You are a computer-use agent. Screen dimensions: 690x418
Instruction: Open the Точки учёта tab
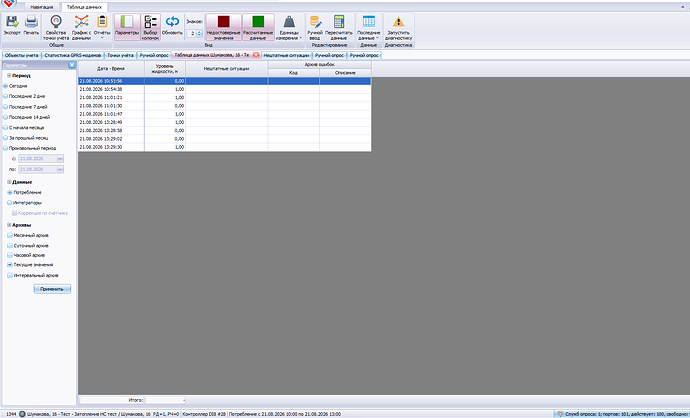121,55
